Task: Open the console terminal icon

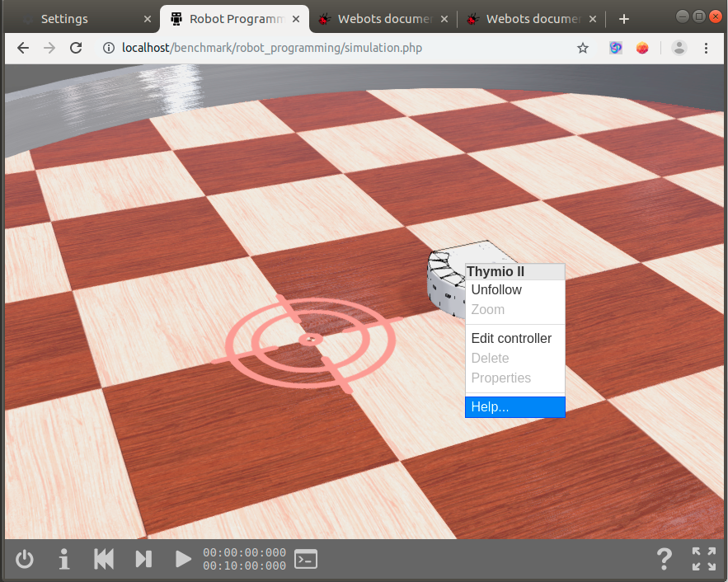Action: (x=306, y=559)
